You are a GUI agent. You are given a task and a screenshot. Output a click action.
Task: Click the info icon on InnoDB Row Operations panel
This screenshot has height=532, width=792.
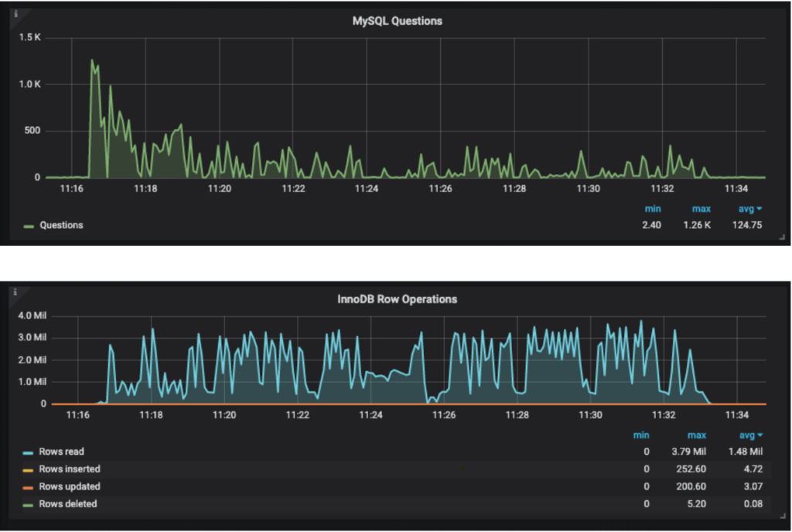click(15, 292)
